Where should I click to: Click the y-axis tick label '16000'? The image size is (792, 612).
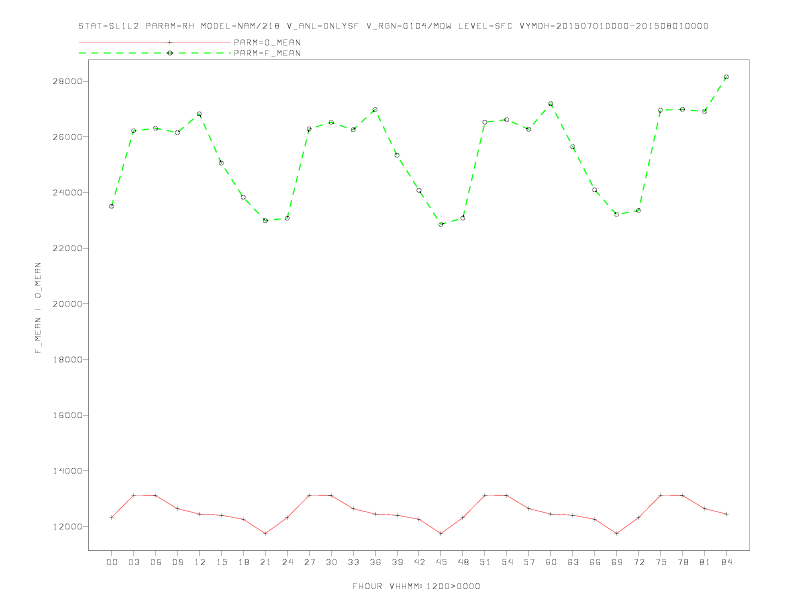[68, 415]
